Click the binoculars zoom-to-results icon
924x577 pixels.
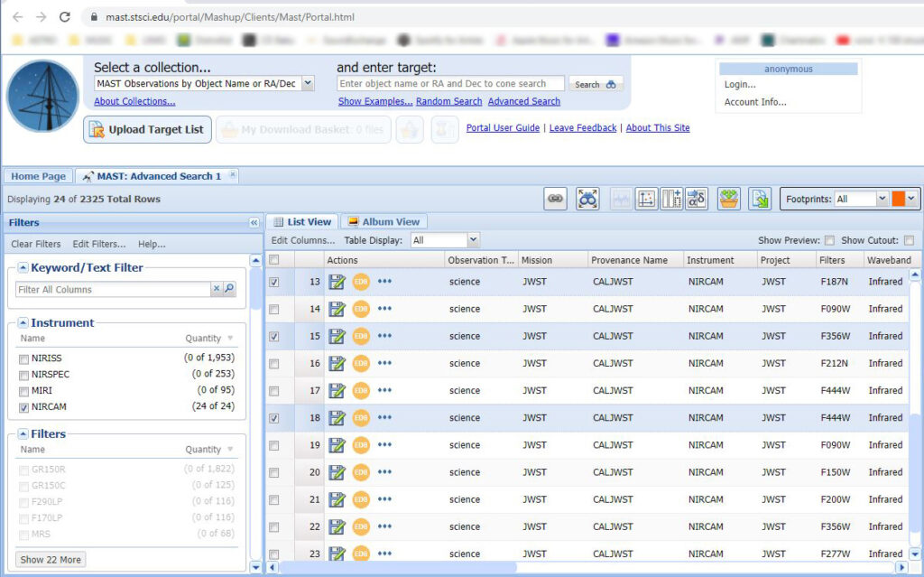(588, 199)
